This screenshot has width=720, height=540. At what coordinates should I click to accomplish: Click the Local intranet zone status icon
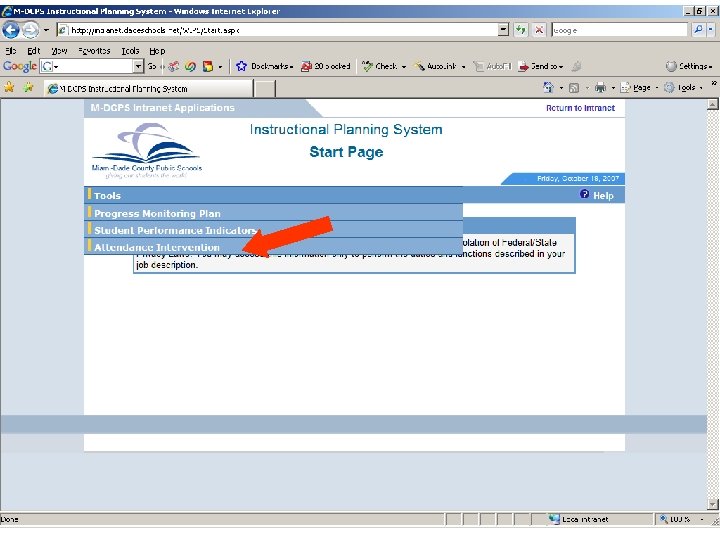(554, 519)
